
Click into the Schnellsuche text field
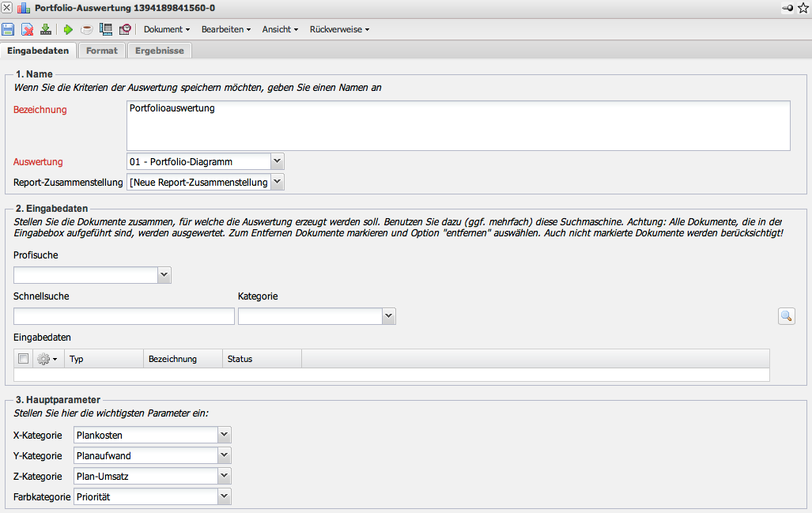tap(124, 316)
